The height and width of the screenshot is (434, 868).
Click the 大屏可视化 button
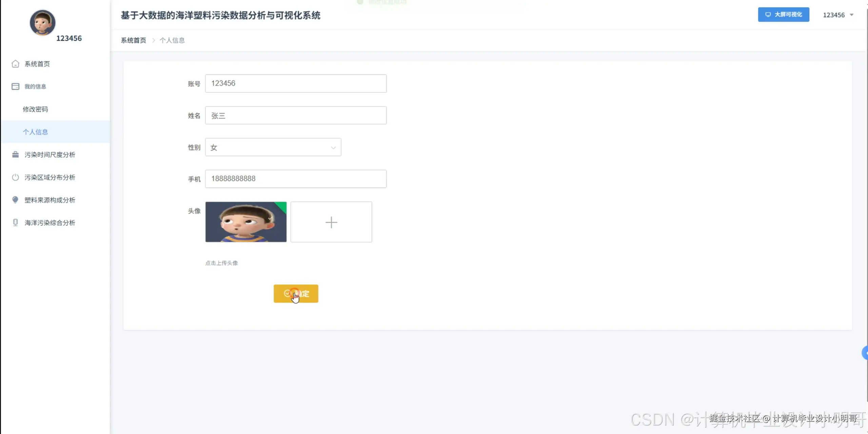[x=784, y=15]
